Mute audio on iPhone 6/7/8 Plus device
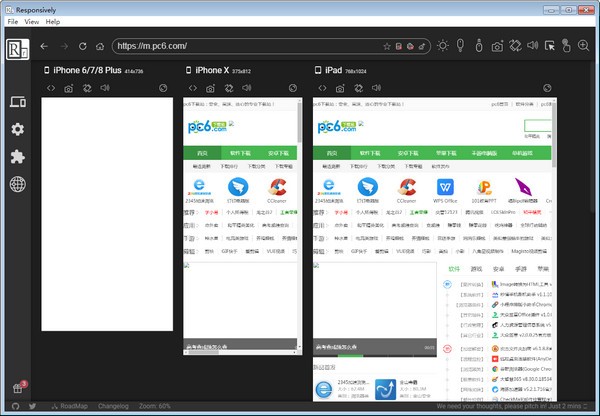 104,88
